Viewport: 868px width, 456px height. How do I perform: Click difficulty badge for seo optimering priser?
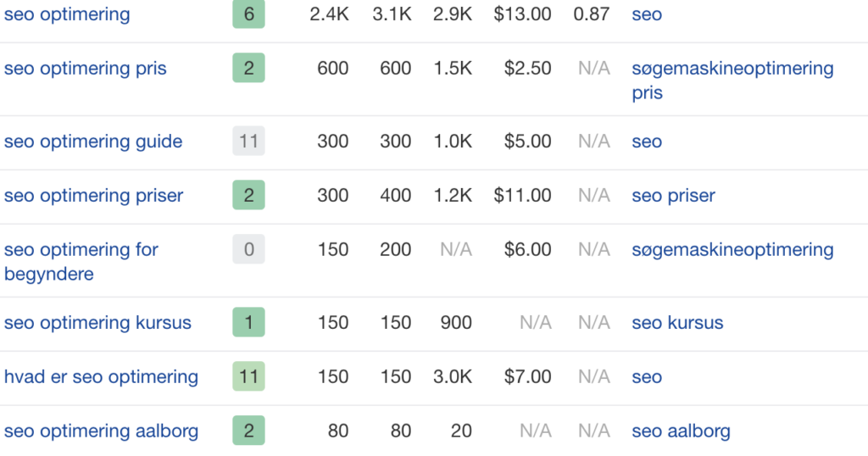(x=248, y=196)
